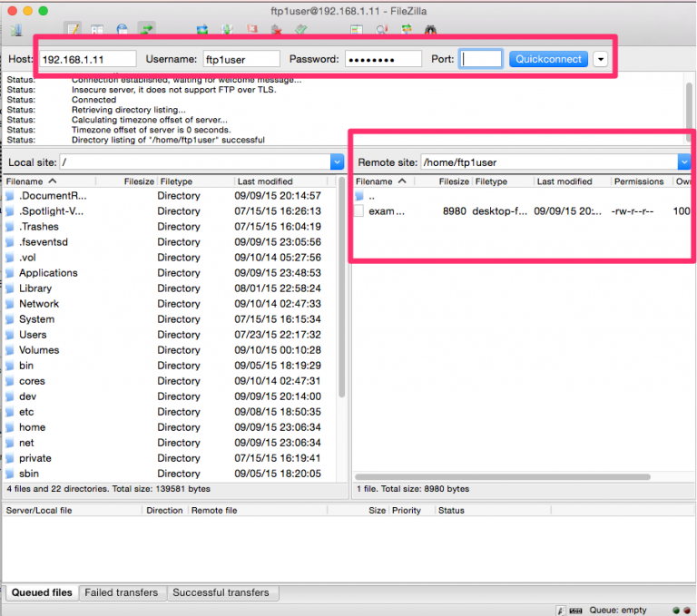Image resolution: width=697 pixels, height=616 pixels.
Task: Select the System folder icon
Action: [10, 319]
